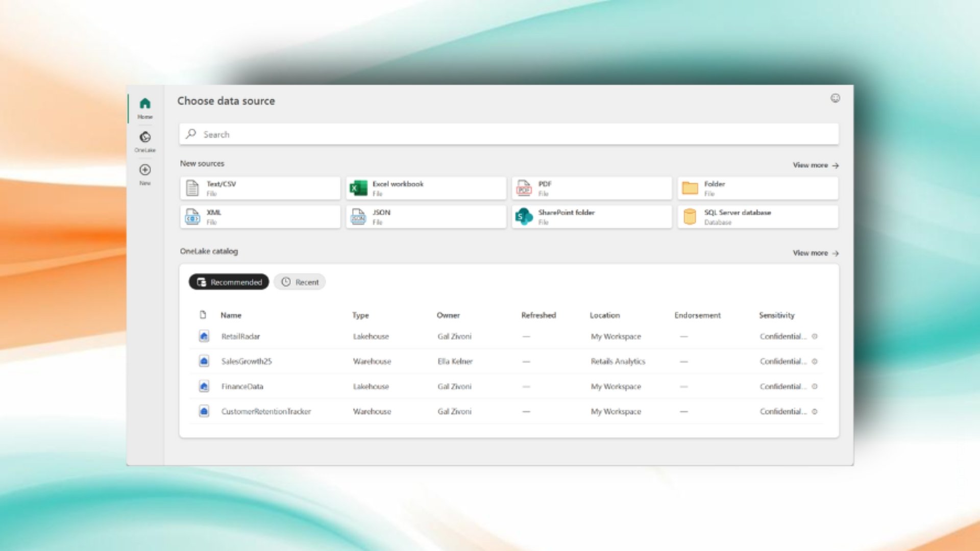This screenshot has width=980, height=551.
Task: Switch to the Recent tab
Action: pyautogui.click(x=300, y=282)
